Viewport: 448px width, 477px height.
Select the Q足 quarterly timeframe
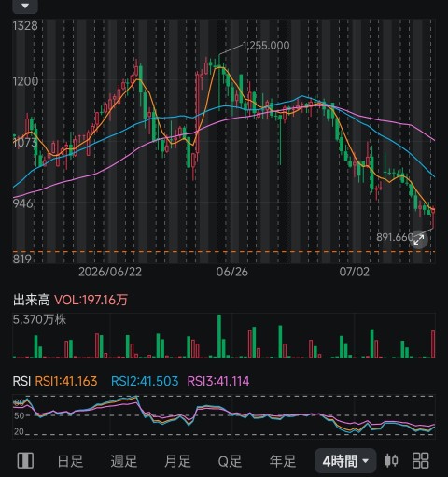click(x=230, y=461)
